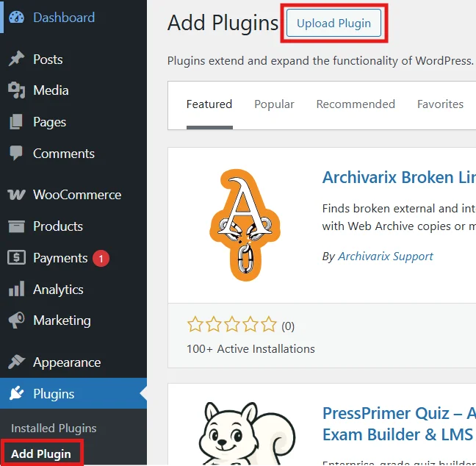The width and height of the screenshot is (476, 466).
Task: Click the Archivarix plugin logo thumbnail
Action: 245,225
